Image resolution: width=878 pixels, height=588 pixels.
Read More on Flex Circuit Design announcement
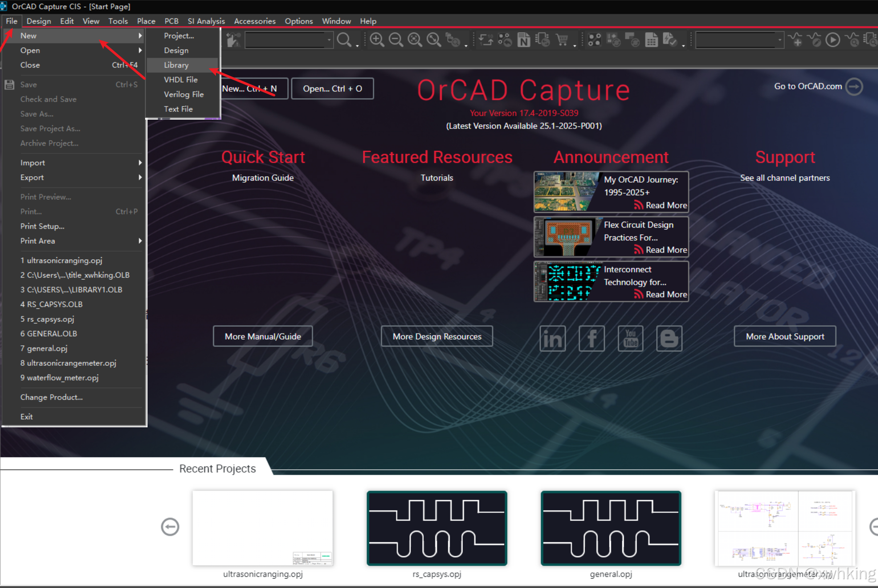click(666, 250)
